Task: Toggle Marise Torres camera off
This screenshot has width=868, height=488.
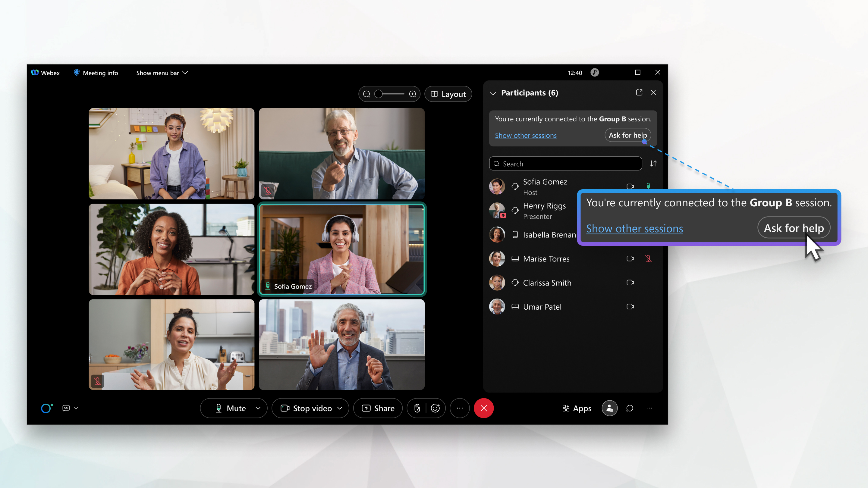Action: pos(630,258)
